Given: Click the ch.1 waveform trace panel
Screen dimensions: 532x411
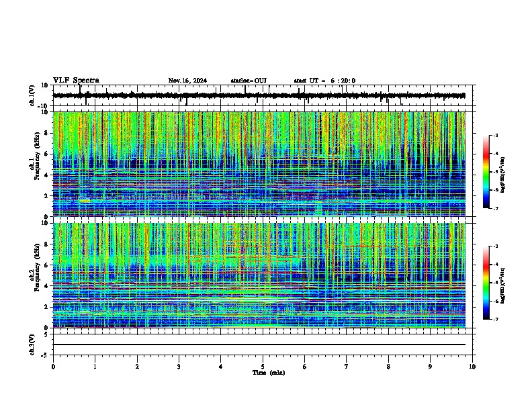Looking at the screenshot, I should point(264,95).
